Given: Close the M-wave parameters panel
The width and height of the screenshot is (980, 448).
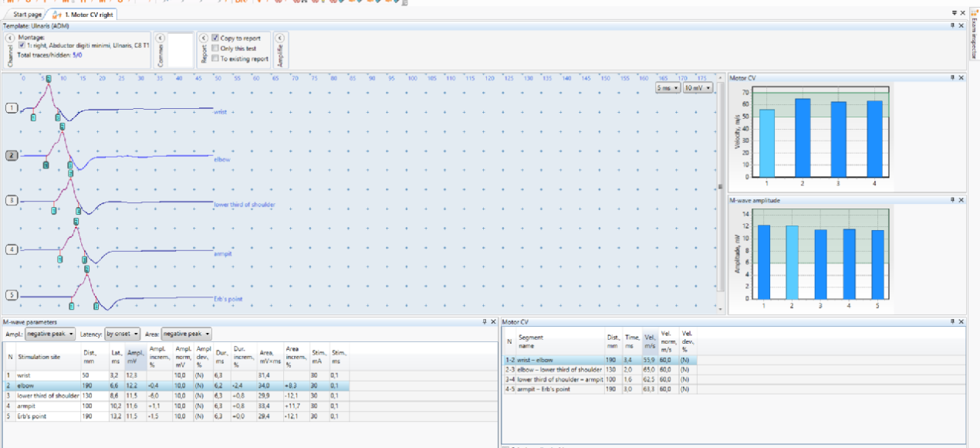Looking at the screenshot, I should [x=493, y=321].
